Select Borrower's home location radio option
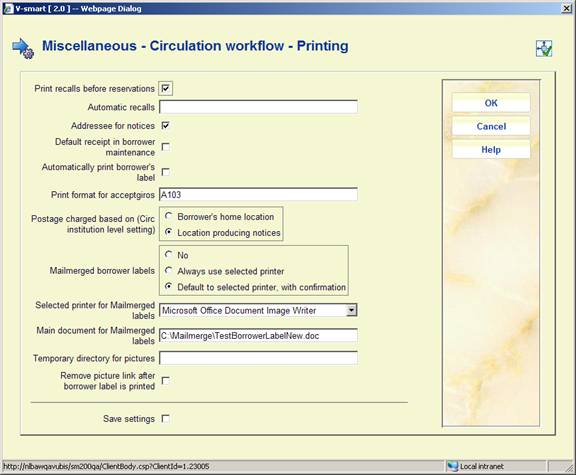576x475 pixels. pos(169,216)
